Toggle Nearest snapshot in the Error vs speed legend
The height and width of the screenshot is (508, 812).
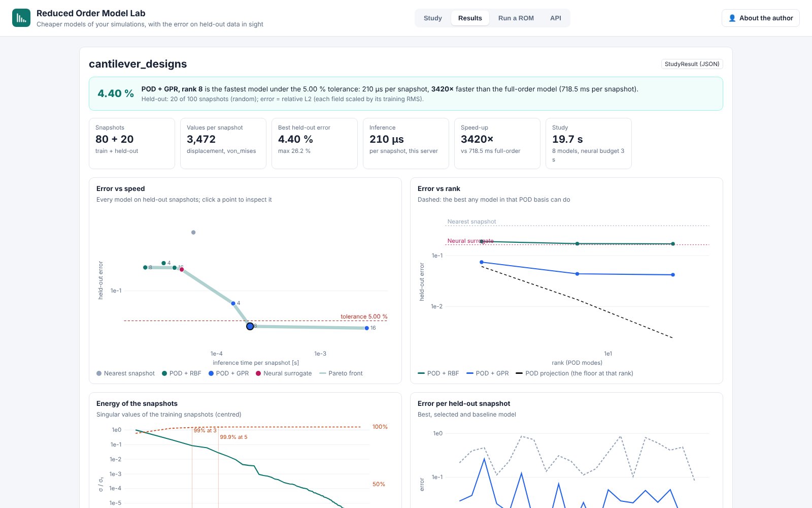[x=125, y=373]
